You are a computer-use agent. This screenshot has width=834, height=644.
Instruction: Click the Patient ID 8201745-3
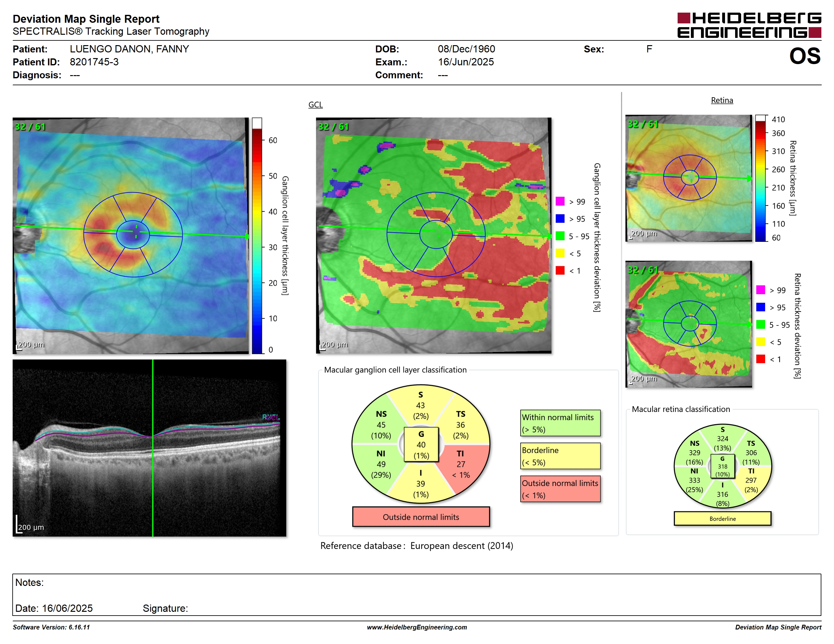pyautogui.click(x=94, y=62)
